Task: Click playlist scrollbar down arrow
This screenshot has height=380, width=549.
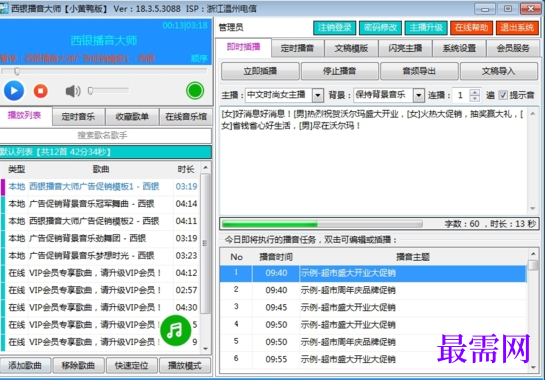Action: point(206,349)
